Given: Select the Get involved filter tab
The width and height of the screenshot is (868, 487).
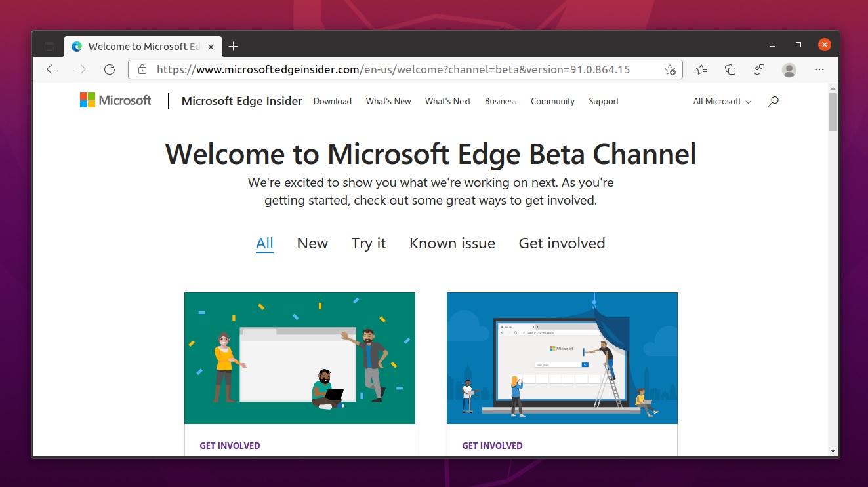Looking at the screenshot, I should (x=562, y=243).
